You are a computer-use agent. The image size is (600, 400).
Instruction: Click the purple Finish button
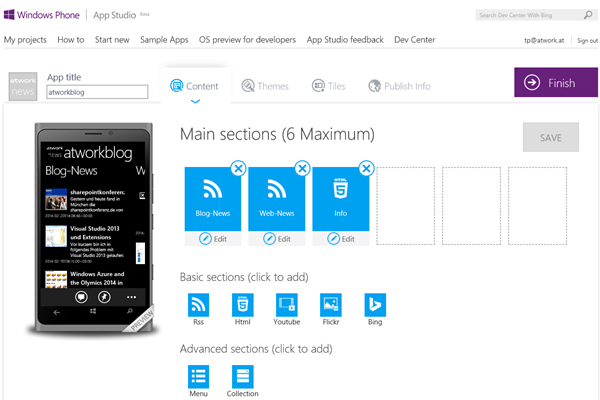556,82
